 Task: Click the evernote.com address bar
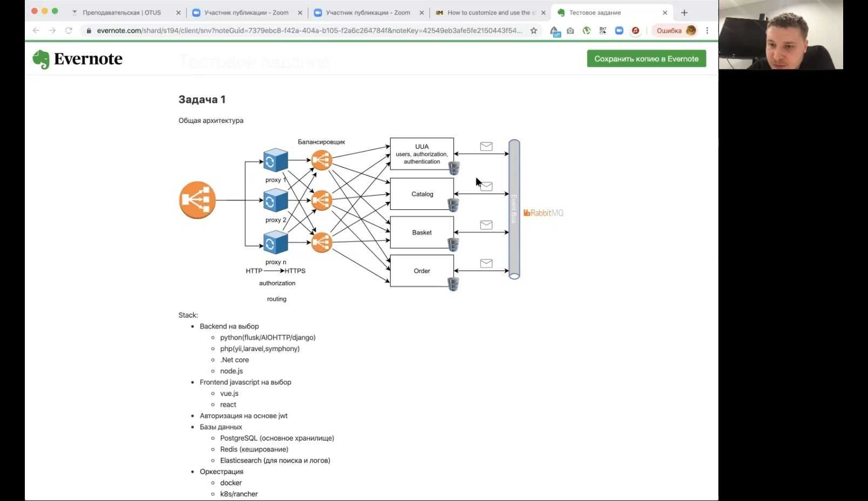pos(309,31)
